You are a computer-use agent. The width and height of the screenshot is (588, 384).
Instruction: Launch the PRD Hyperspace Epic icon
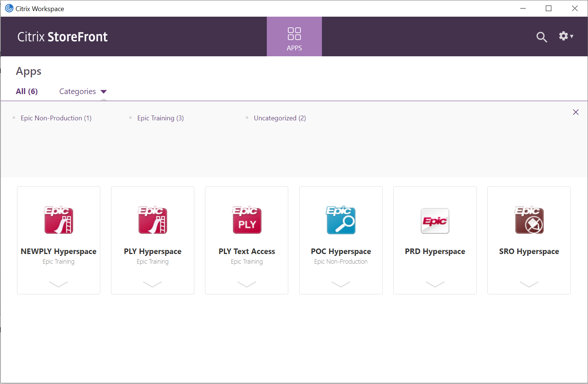tap(435, 221)
